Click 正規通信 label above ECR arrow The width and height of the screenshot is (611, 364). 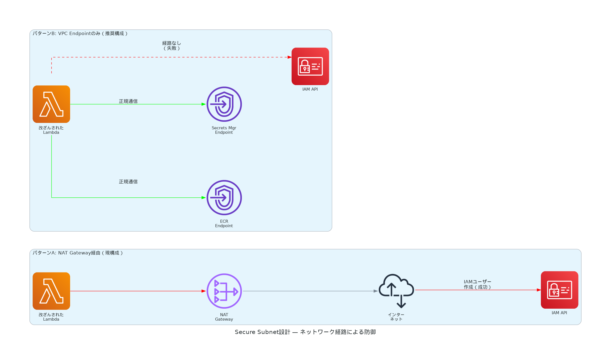tap(128, 182)
